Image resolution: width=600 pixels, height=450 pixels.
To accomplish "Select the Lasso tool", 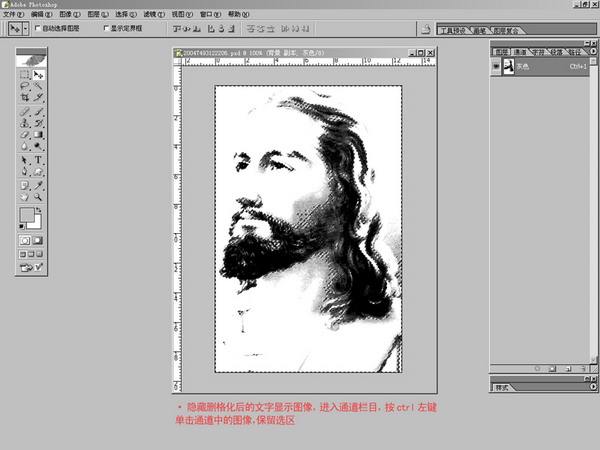I will pyautogui.click(x=25, y=86).
